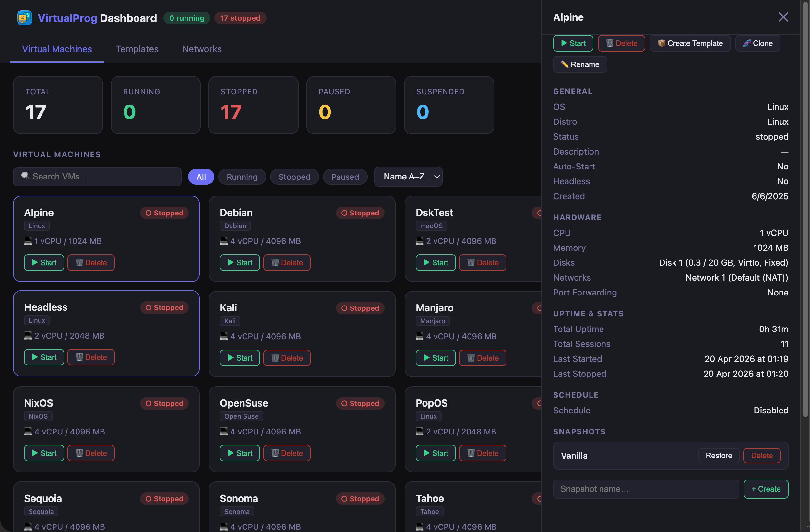This screenshot has width=810, height=532.
Task: Toggle the Paused status filter
Action: point(345,177)
